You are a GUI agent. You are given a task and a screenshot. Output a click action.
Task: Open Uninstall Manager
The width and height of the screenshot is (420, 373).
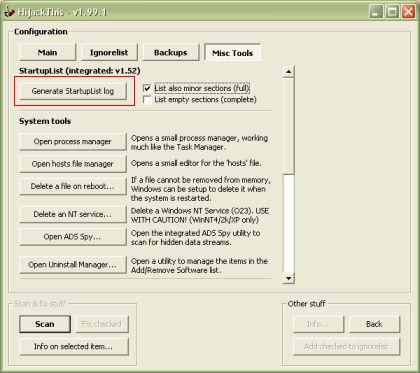point(73,265)
